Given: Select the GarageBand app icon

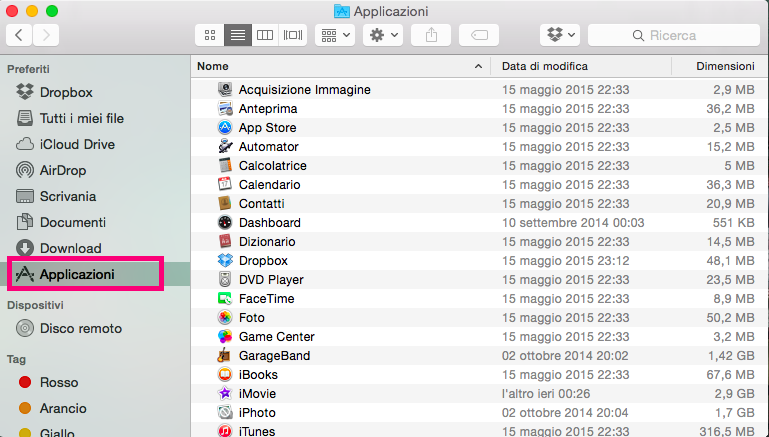Looking at the screenshot, I should point(225,356).
